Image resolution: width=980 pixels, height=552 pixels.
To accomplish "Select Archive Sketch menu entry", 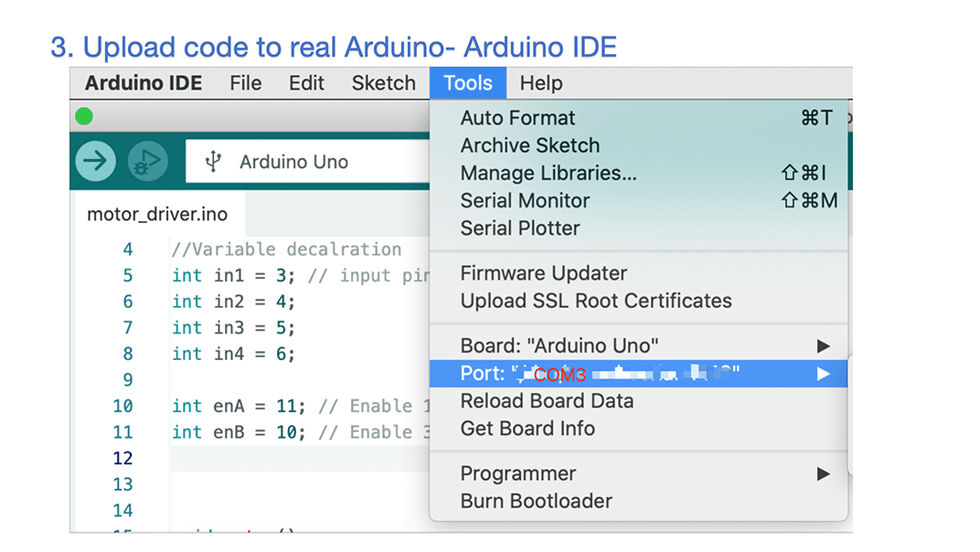I will click(x=639, y=145).
